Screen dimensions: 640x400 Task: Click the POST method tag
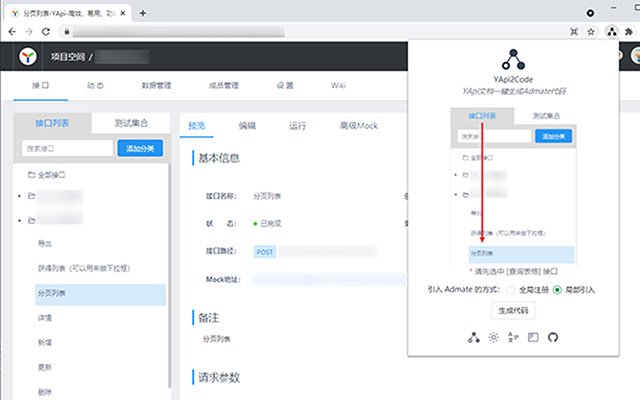264,252
